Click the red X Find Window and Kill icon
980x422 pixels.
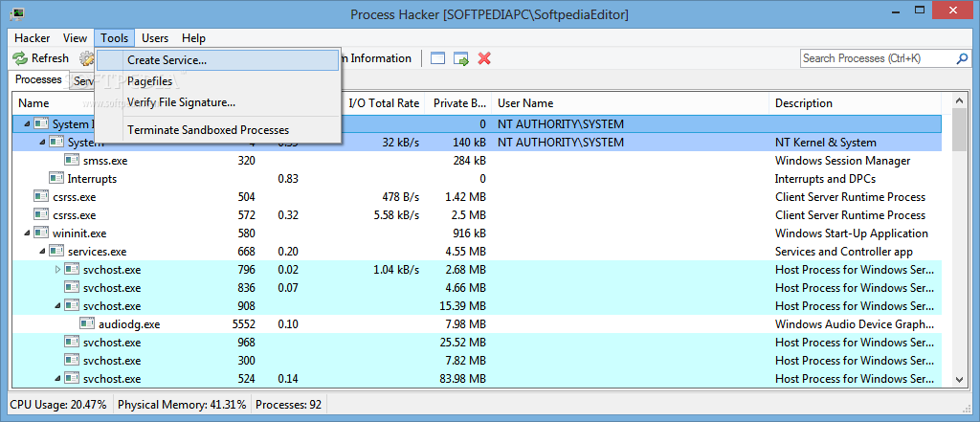pyautogui.click(x=484, y=58)
